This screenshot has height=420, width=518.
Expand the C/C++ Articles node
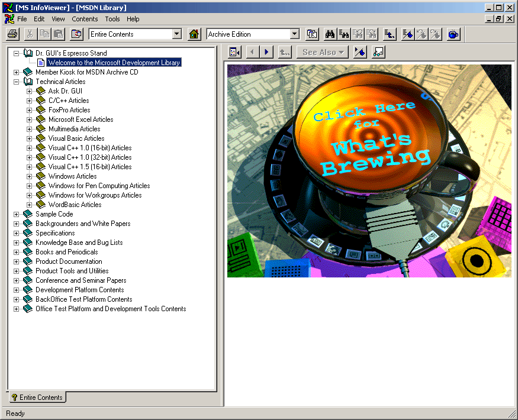pos(29,101)
